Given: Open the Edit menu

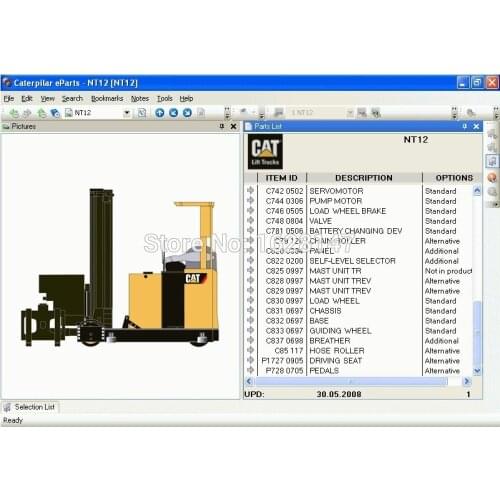Looking at the screenshot, I should [x=27, y=99].
